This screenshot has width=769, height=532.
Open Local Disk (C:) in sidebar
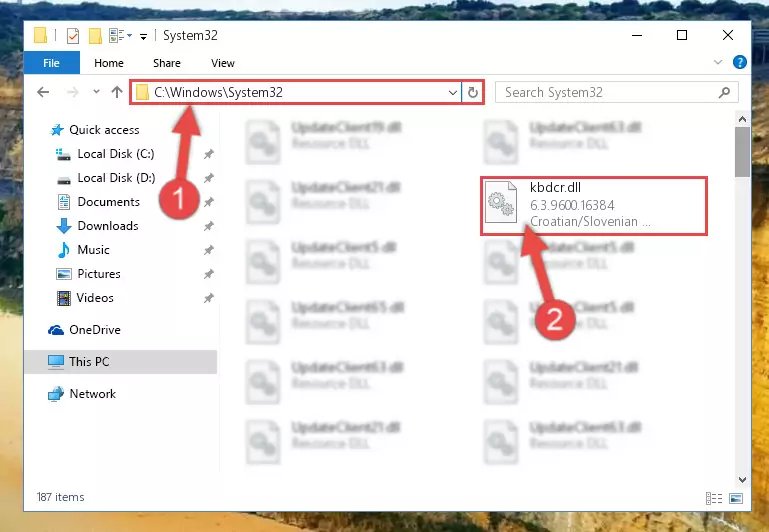pyautogui.click(x=116, y=154)
